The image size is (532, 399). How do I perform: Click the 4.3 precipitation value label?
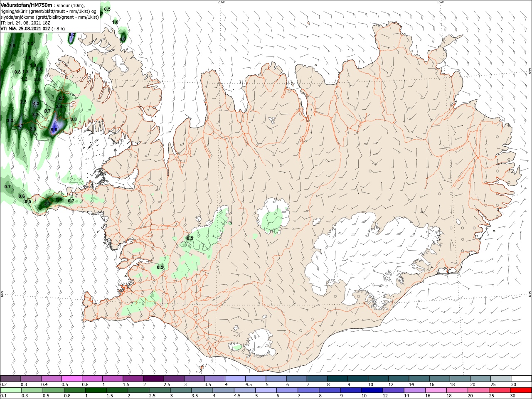[x=36, y=103]
